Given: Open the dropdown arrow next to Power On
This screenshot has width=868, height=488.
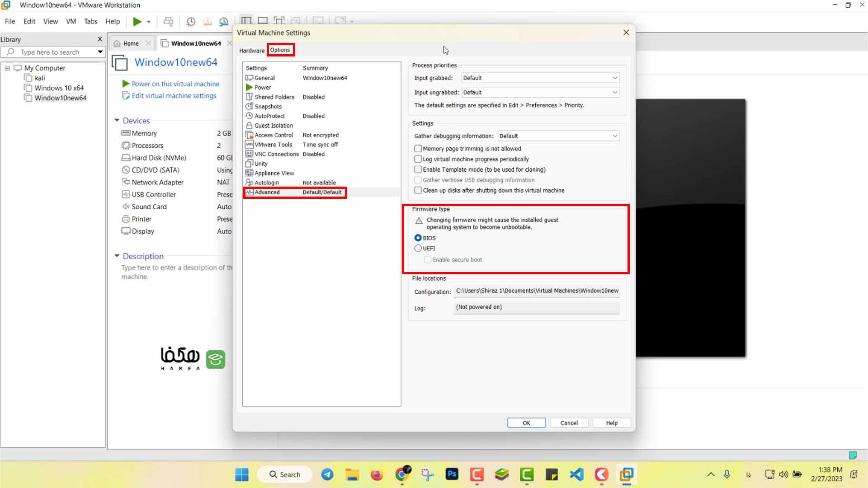Looking at the screenshot, I should coord(148,22).
